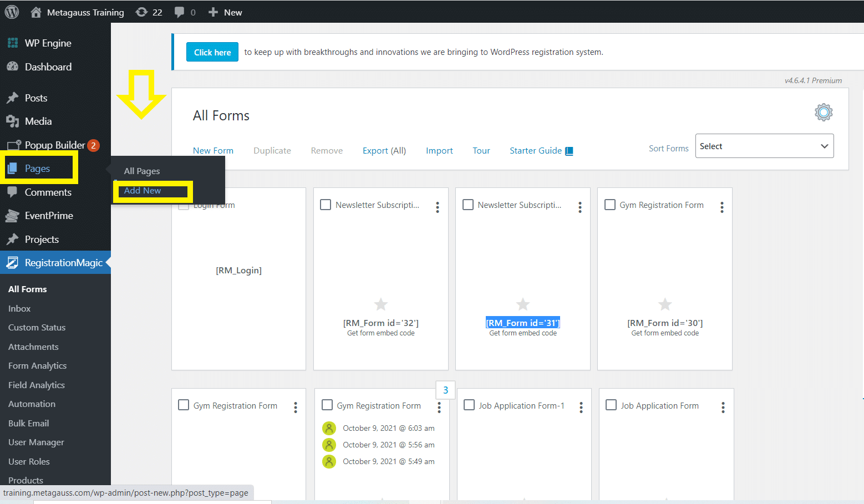Click first user avatar on October 9 submission
The width and height of the screenshot is (864, 504).
pyautogui.click(x=329, y=428)
